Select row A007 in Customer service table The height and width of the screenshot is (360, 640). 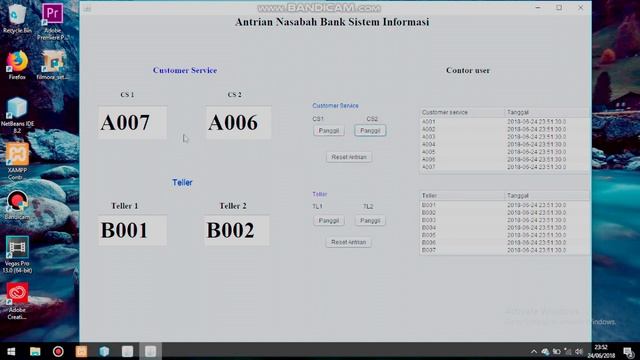point(505,167)
